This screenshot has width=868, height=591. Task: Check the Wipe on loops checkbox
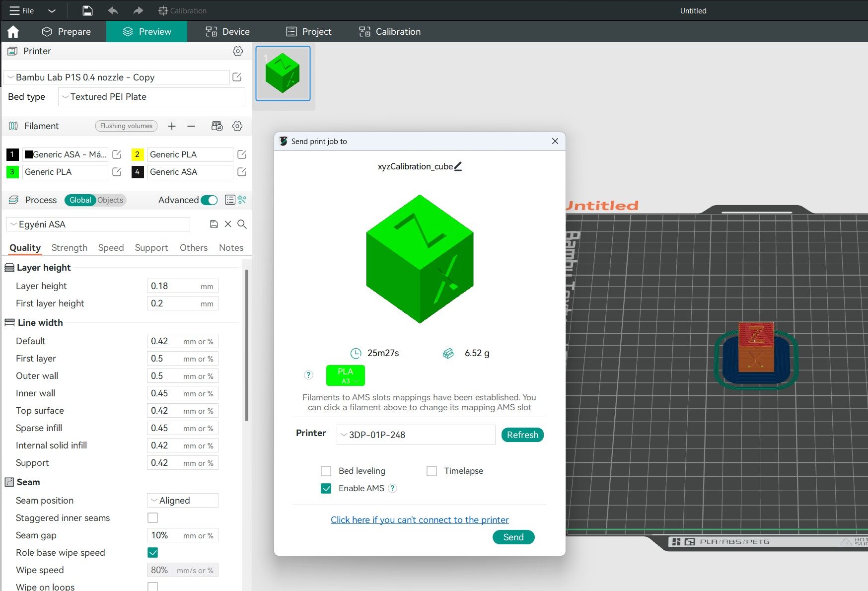pos(153,587)
